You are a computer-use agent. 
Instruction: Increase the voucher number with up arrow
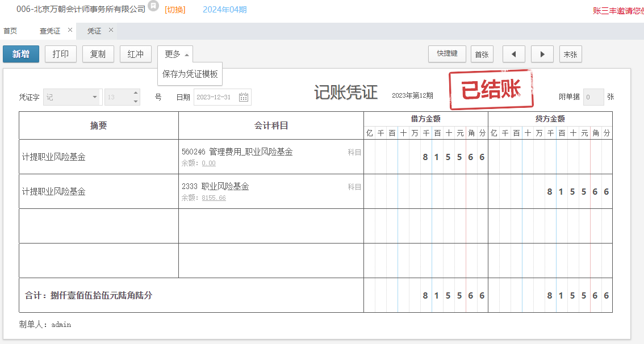tap(136, 93)
